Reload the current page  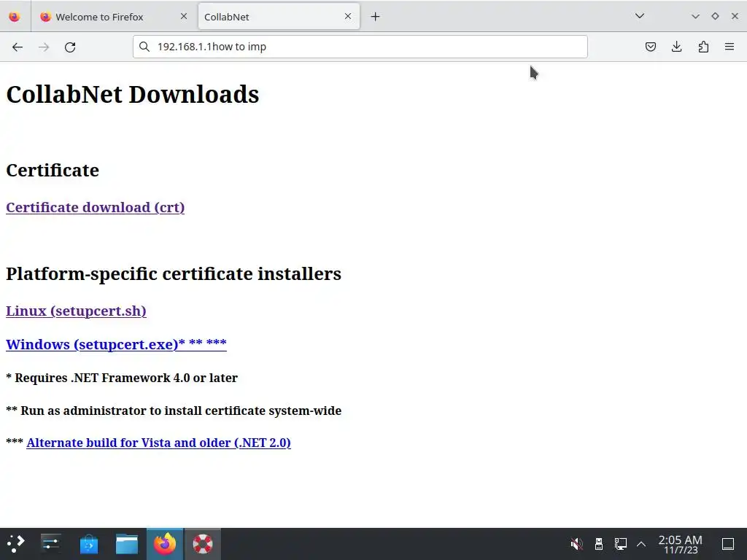coord(70,47)
